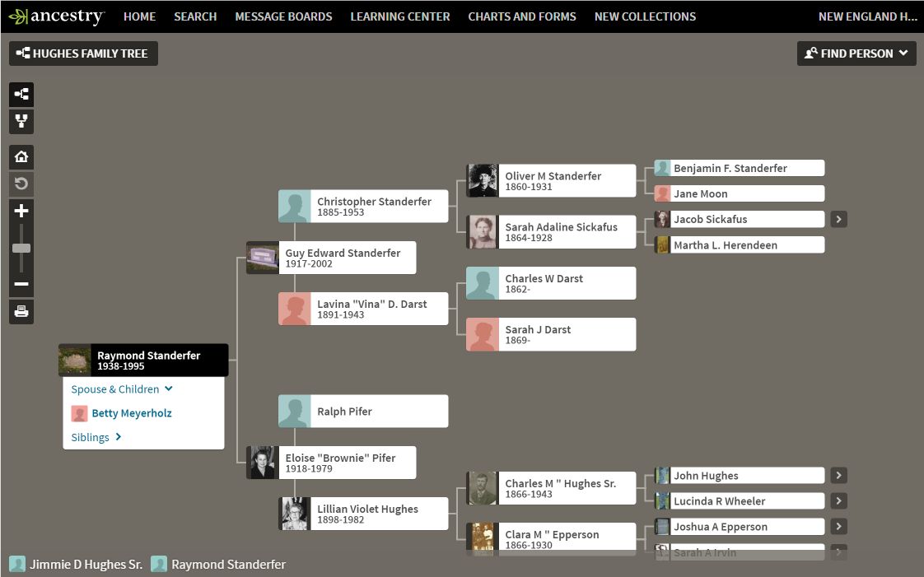Select Charles W Darst card
The height and width of the screenshot is (577, 924).
[x=551, y=283]
